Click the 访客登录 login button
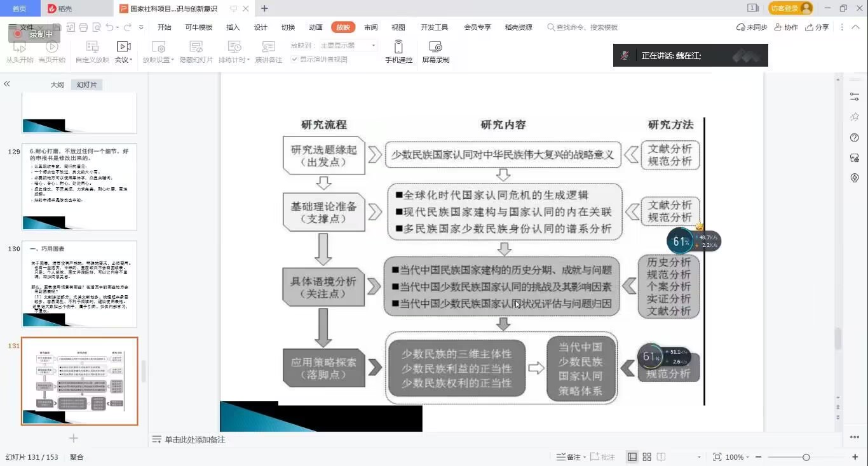Viewport: 868px width, 466px height. 790,8
